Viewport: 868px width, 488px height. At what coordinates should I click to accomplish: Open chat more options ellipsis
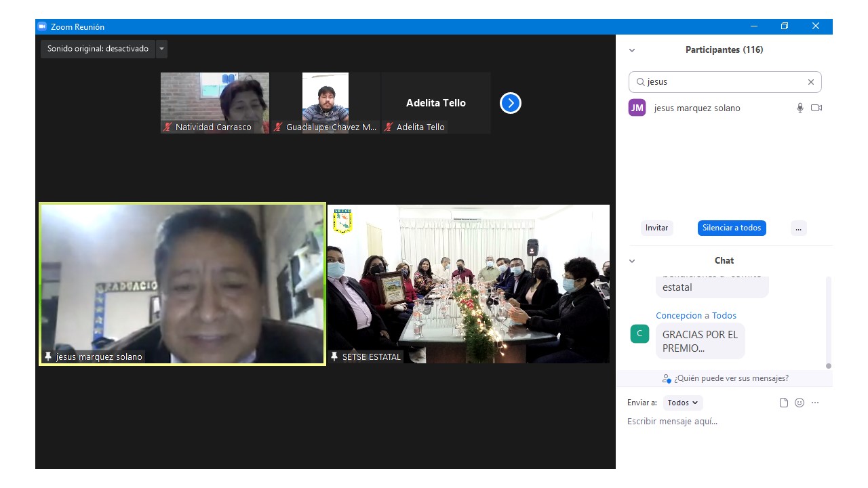tap(815, 403)
